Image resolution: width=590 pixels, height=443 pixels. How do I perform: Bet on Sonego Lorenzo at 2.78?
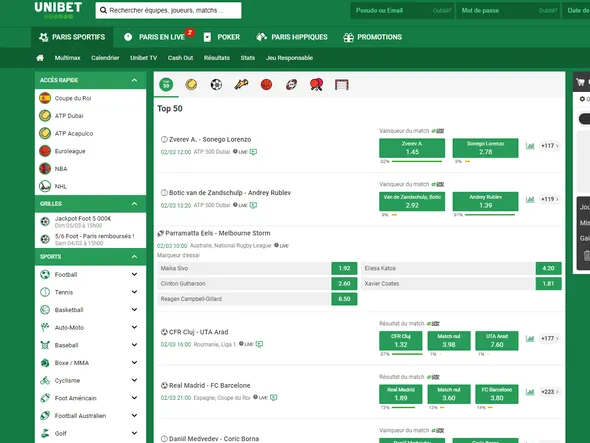coord(485,148)
